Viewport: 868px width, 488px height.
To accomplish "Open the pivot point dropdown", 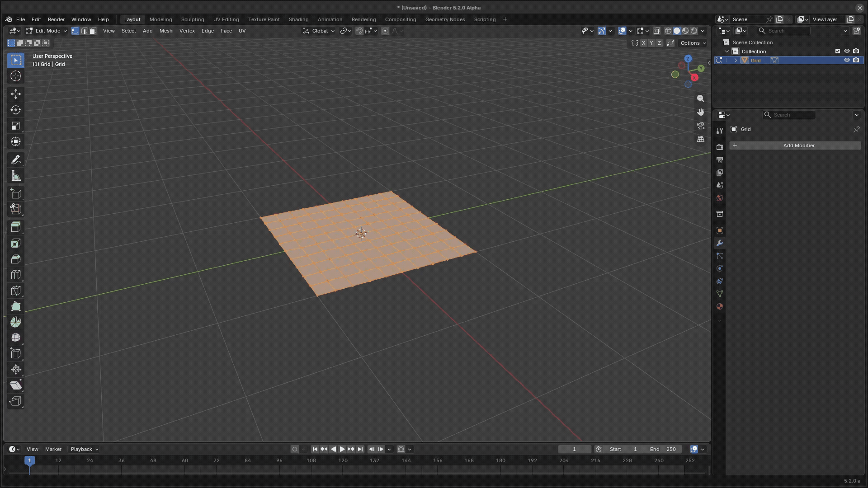I will coord(346,31).
